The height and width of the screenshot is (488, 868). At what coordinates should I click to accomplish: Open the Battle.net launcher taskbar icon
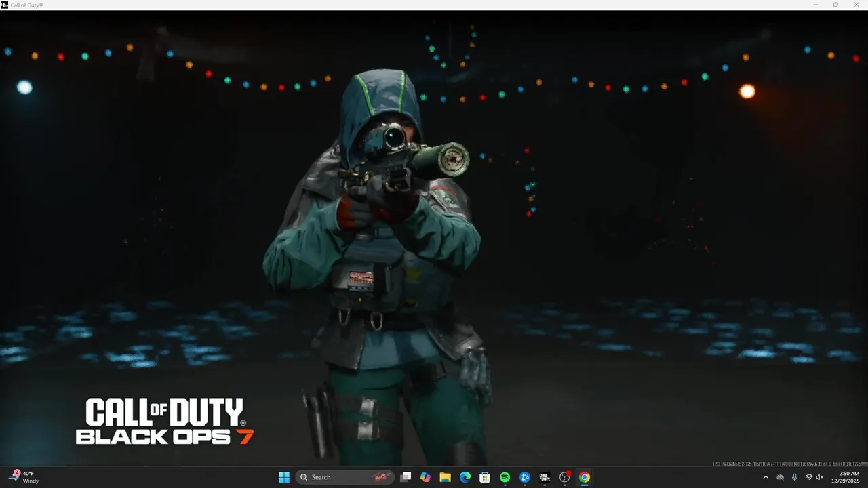525,477
